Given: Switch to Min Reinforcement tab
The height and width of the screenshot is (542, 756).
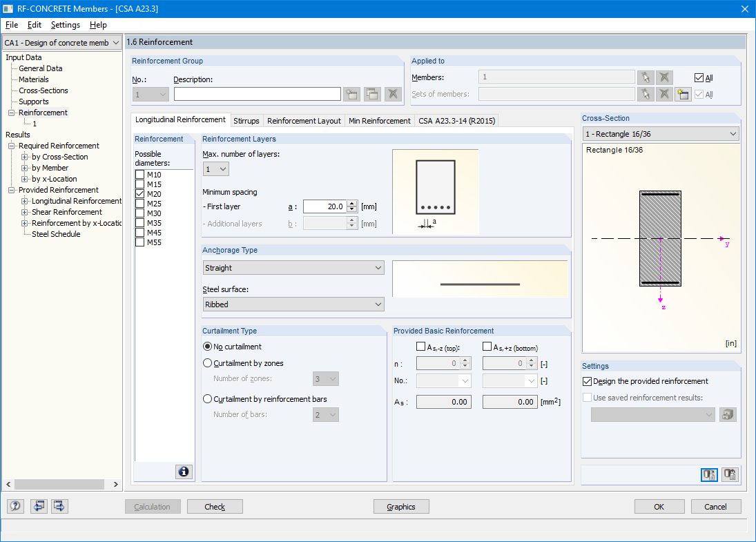Looking at the screenshot, I should tap(380, 121).
